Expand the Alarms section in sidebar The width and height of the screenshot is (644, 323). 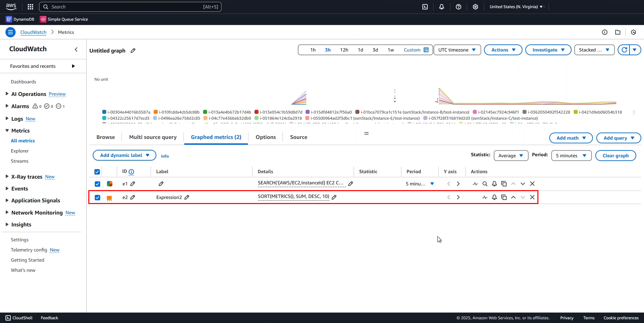(7, 106)
